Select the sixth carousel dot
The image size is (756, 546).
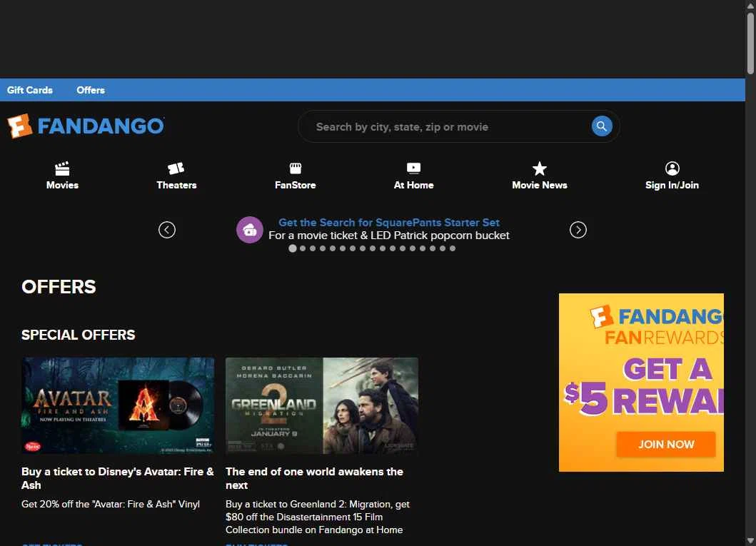[x=343, y=248]
